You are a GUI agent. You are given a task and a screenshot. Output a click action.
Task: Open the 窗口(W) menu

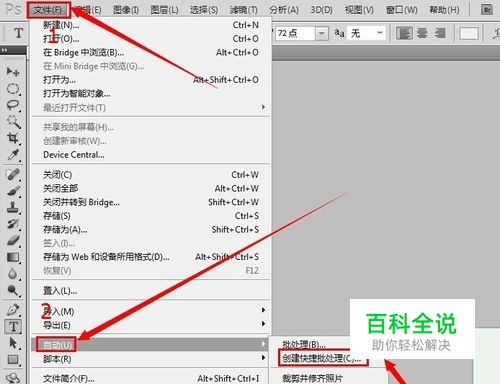pos(402,10)
